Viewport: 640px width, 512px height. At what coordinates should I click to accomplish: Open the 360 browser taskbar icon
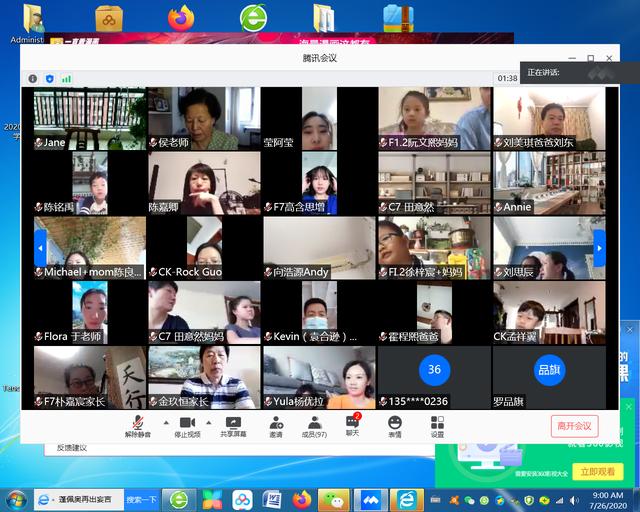click(x=179, y=500)
